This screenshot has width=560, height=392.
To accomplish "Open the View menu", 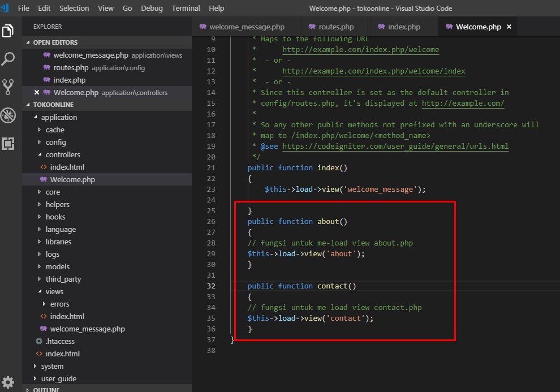I will pyautogui.click(x=106, y=8).
